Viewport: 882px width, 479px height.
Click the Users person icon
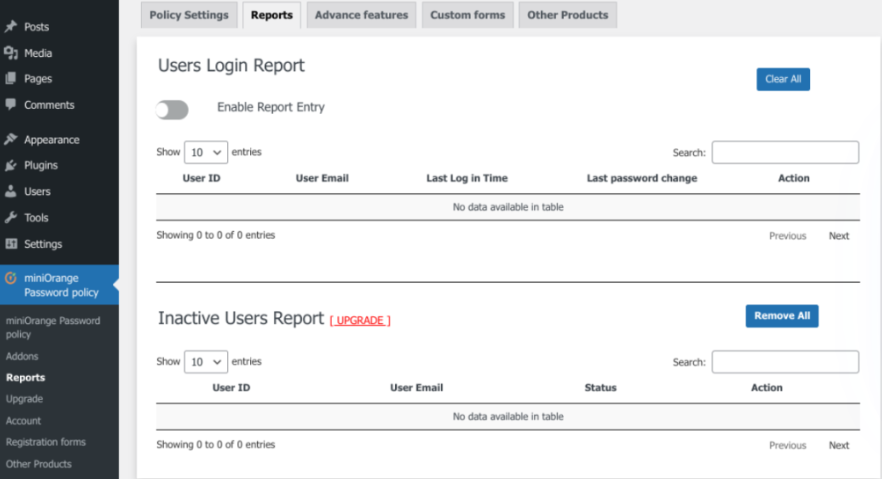click(x=11, y=192)
